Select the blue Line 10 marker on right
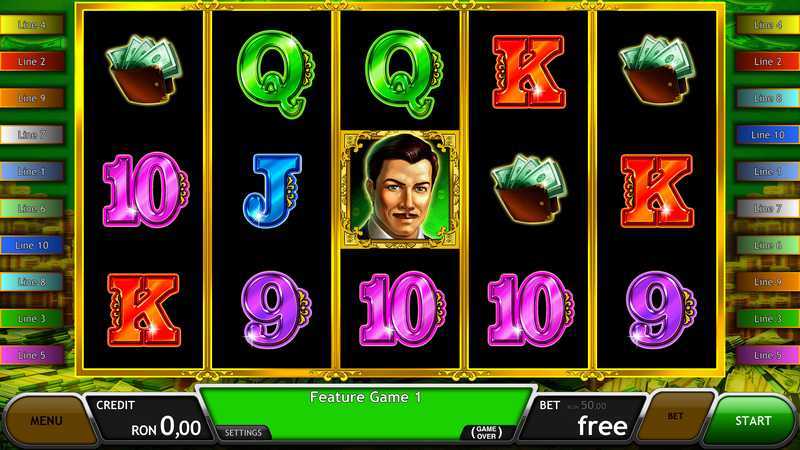 click(767, 135)
